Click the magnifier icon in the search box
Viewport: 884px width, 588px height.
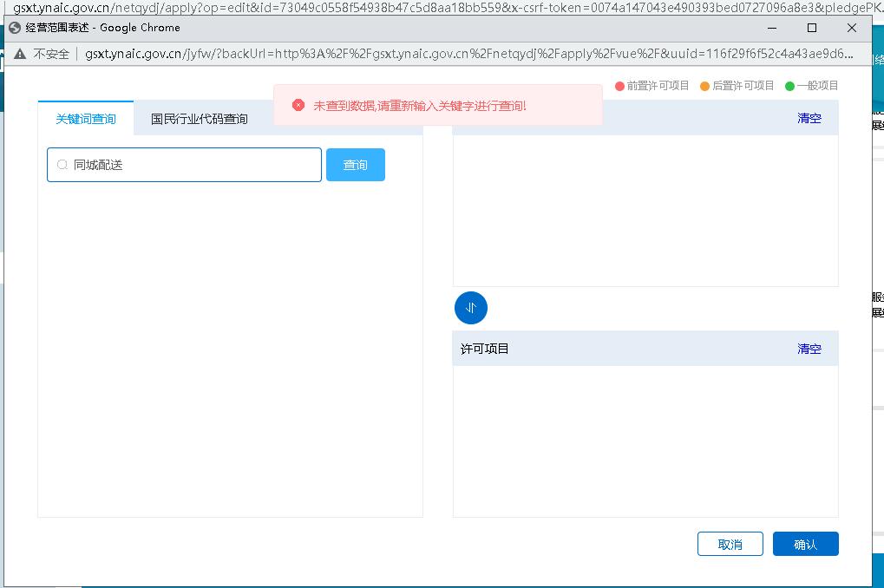tap(62, 165)
